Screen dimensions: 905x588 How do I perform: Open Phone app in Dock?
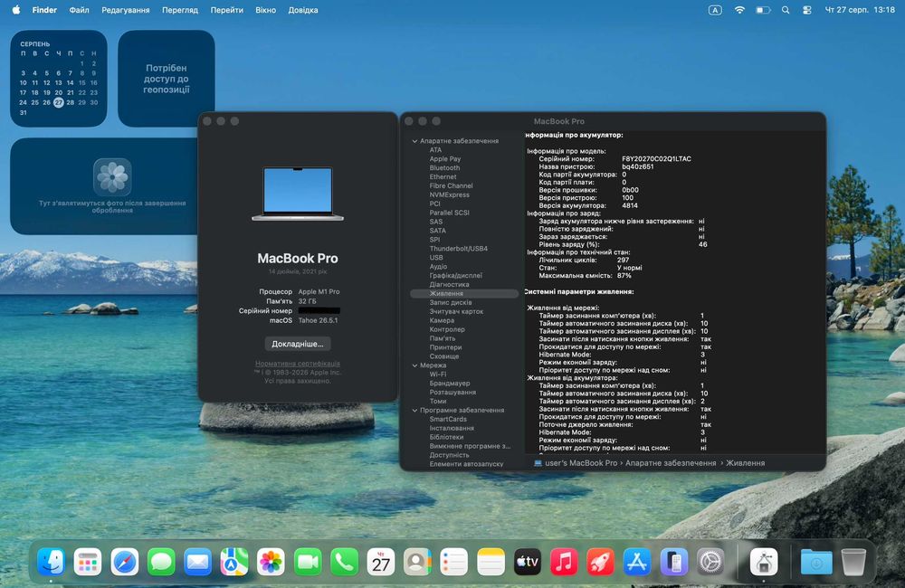344,562
